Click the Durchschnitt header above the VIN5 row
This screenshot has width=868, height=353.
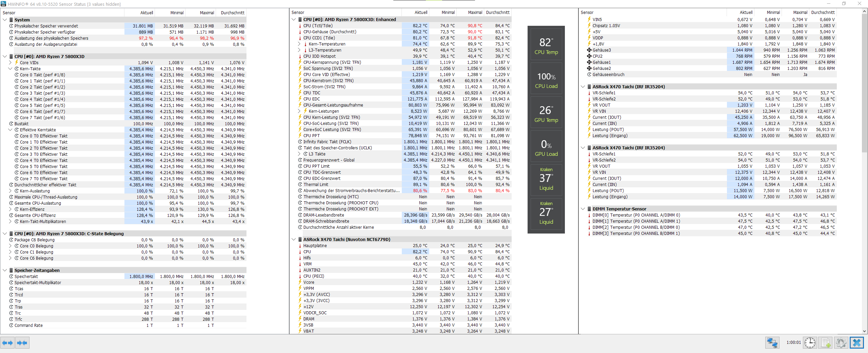823,13
